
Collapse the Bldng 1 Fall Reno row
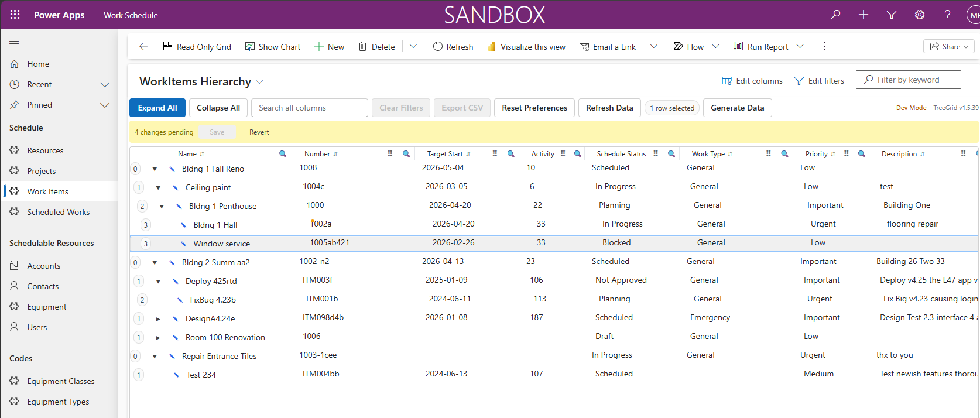click(x=155, y=169)
